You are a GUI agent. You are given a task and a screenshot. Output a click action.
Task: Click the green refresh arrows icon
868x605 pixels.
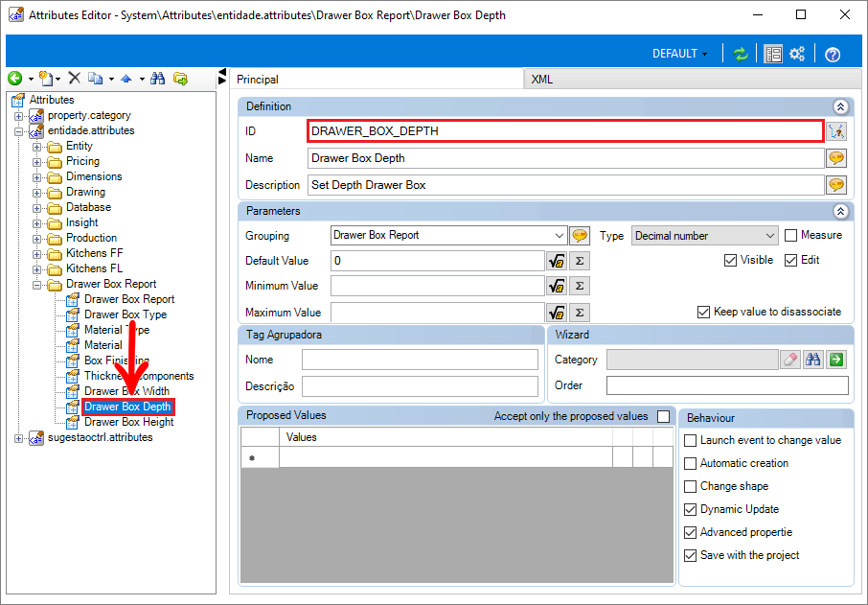pyautogui.click(x=741, y=54)
